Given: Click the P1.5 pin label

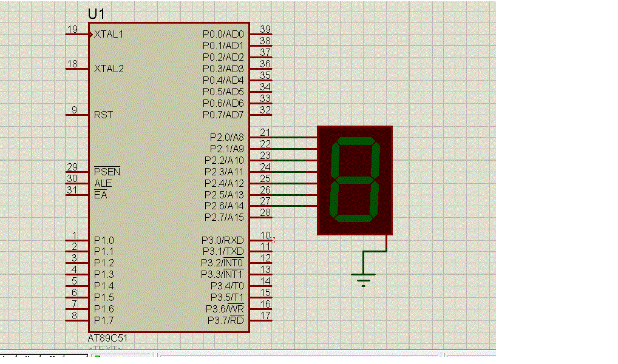Looking at the screenshot, I should 104,297.
